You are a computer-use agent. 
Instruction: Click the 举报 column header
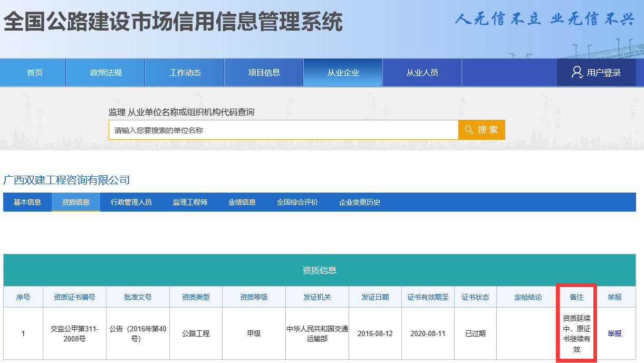click(x=614, y=297)
